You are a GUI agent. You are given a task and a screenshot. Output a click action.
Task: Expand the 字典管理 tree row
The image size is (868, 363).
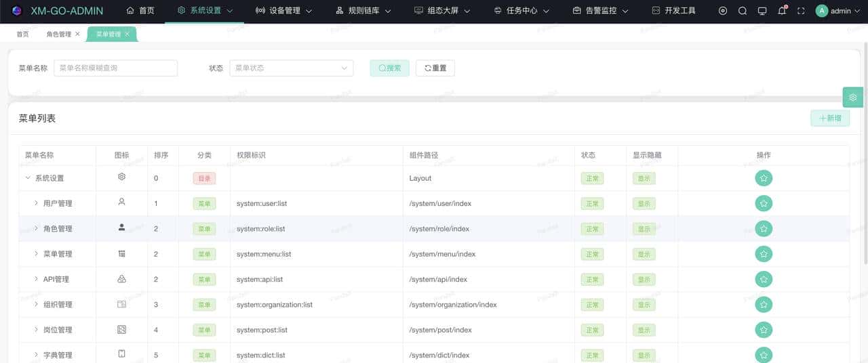point(37,355)
